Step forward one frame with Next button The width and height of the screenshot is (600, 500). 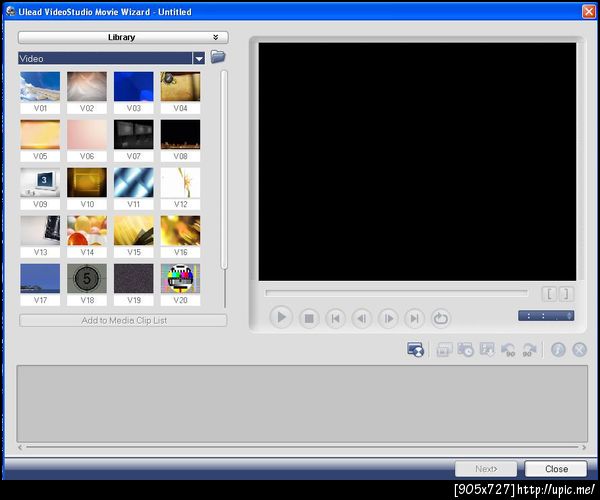(388, 318)
